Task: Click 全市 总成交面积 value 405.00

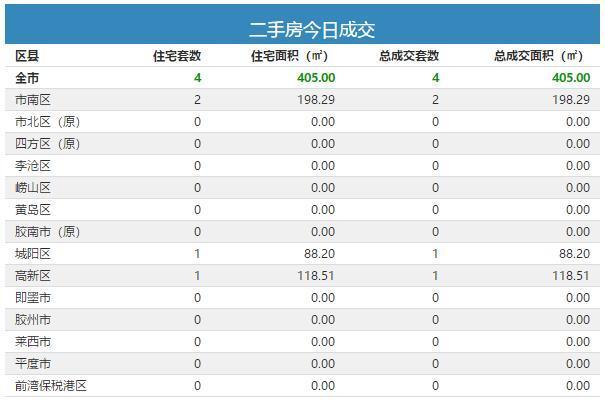Action: point(571,78)
